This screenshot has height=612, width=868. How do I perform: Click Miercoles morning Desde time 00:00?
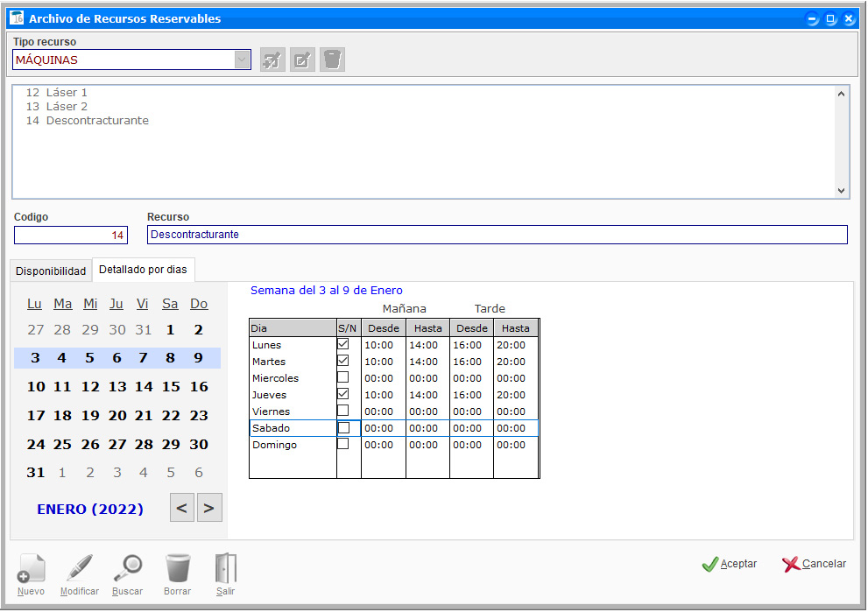pos(378,378)
